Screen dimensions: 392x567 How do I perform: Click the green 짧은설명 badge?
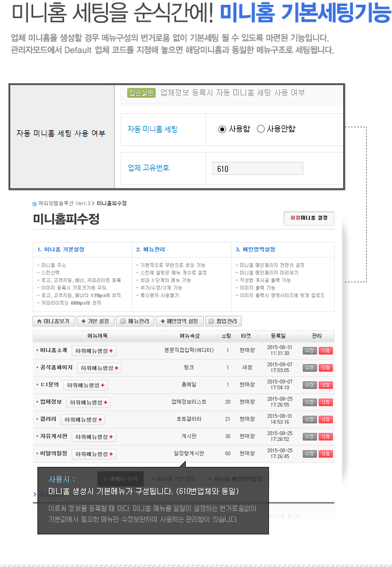tap(141, 93)
